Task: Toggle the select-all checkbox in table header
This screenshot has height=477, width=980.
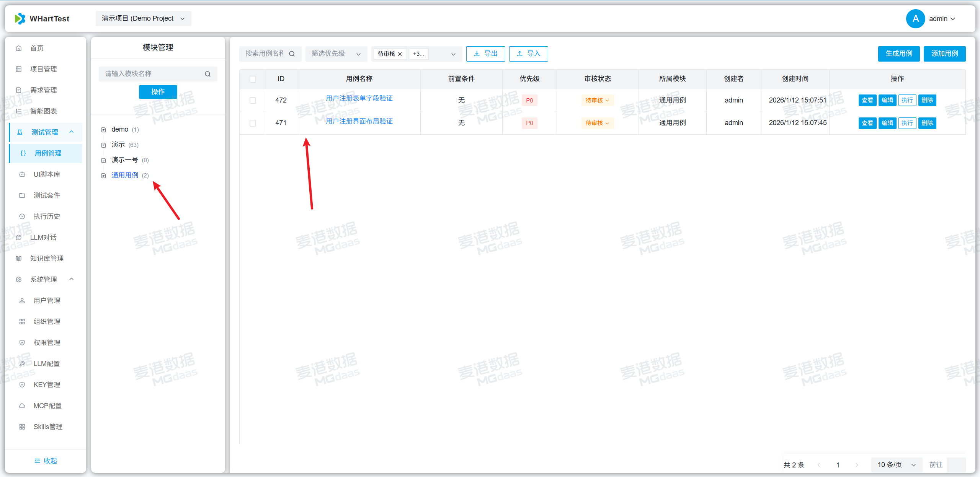Action: [253, 79]
